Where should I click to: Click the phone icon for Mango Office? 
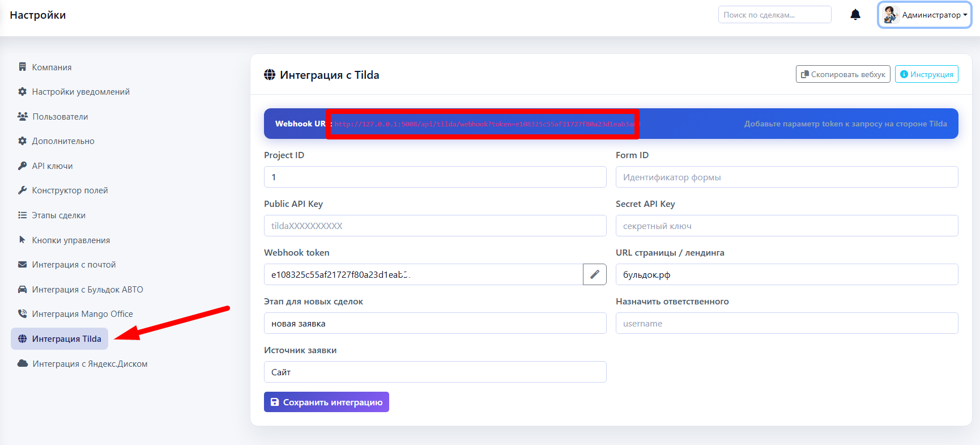point(22,313)
